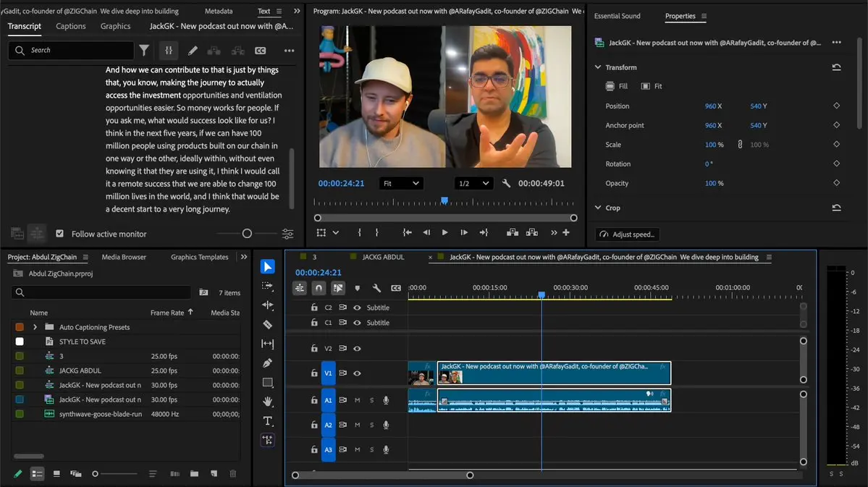This screenshot has width=868, height=487.
Task: Select the Razor tool in the toolbar
Action: [267, 325]
